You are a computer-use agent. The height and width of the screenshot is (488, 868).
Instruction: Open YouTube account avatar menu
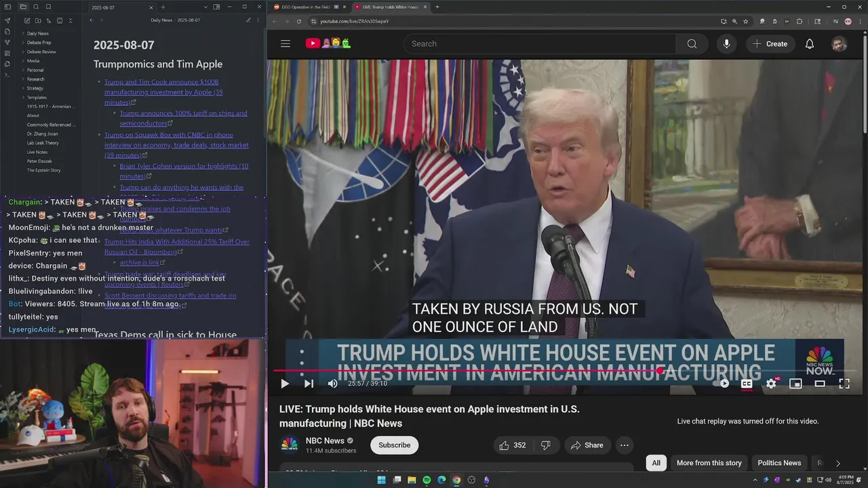click(840, 44)
